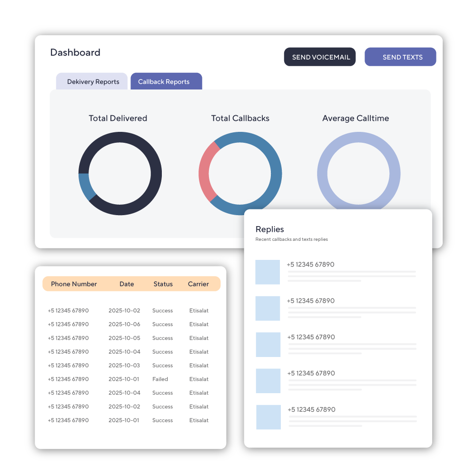This screenshot has width=476, height=476.
Task: Select the third reply avatar thumbnail
Action: pyautogui.click(x=268, y=345)
